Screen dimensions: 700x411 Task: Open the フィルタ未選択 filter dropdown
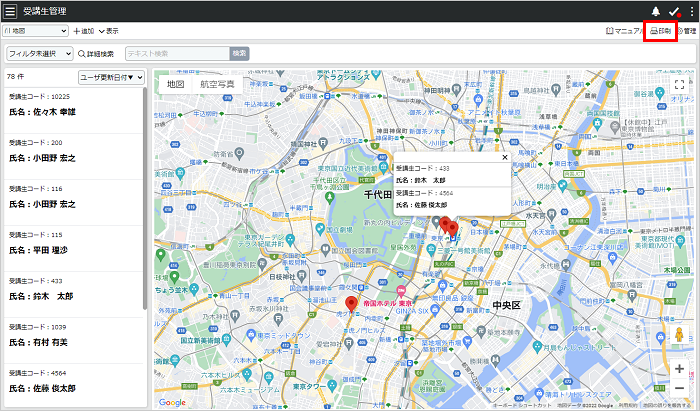coord(40,54)
